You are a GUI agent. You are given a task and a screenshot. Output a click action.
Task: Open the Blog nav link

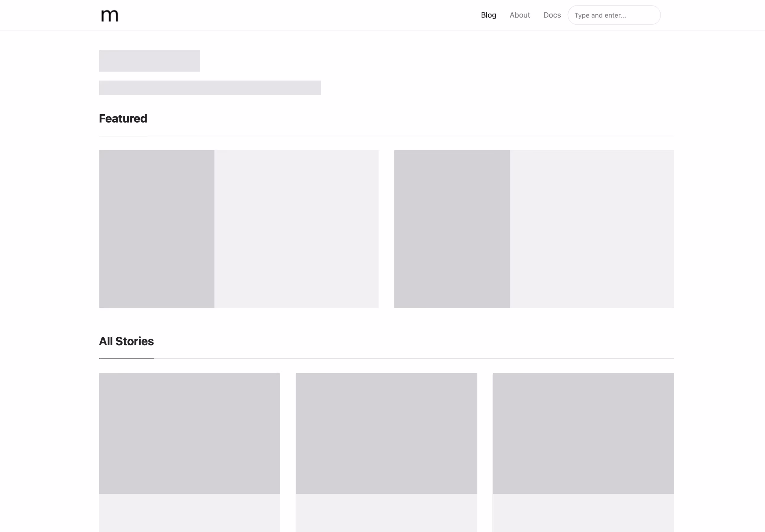click(489, 15)
